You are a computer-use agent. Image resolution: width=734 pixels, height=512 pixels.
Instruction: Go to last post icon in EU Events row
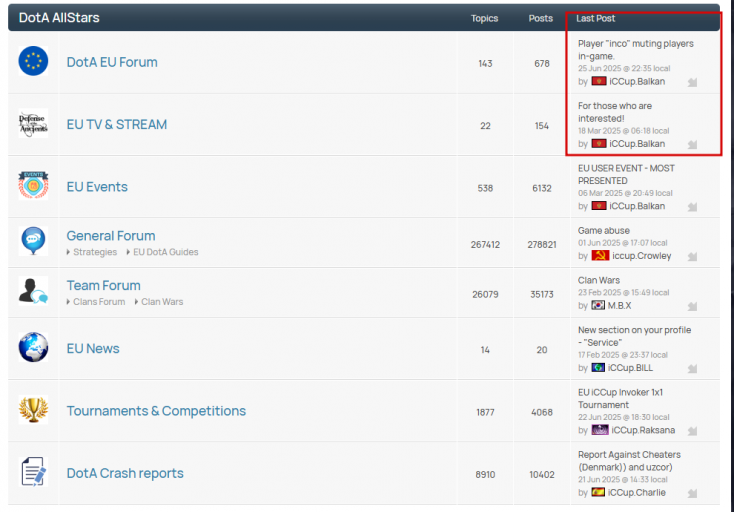click(x=692, y=207)
